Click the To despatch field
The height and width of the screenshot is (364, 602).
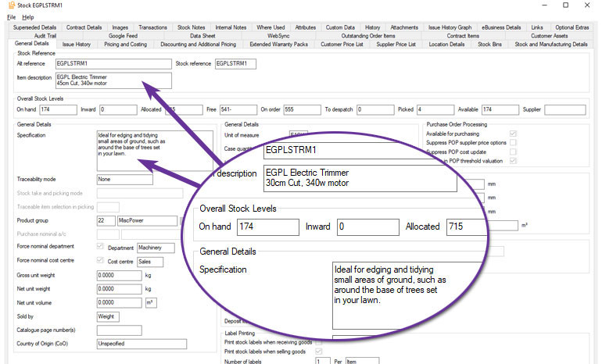point(375,109)
